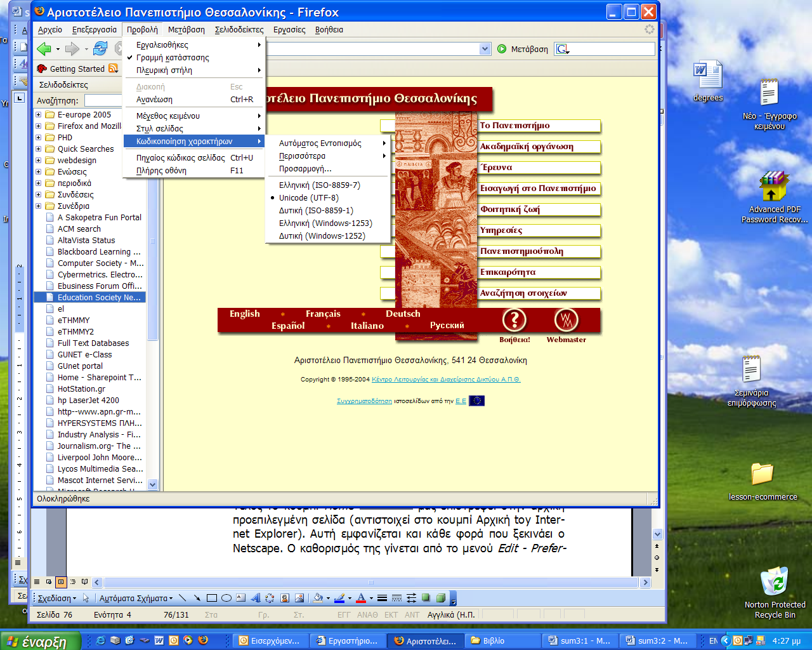This screenshot has width=812, height=650.
Task: Click inside the Αναζήτηση bookmarks search field
Action: click(103, 100)
